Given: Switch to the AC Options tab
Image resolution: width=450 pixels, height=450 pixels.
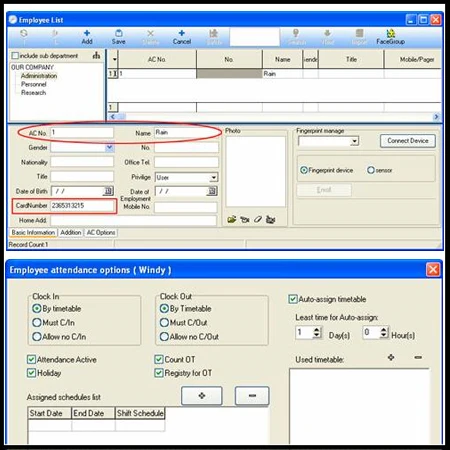Looking at the screenshot, I should [x=101, y=232].
